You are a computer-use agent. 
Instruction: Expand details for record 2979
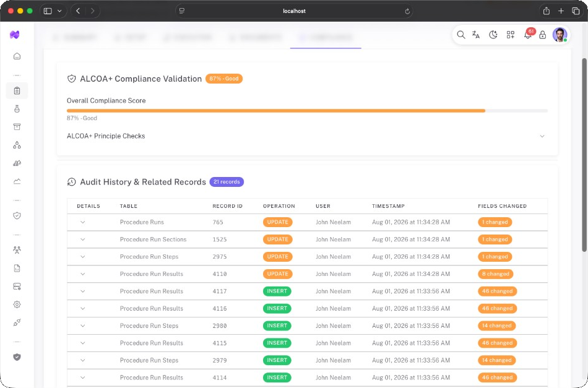click(82, 360)
